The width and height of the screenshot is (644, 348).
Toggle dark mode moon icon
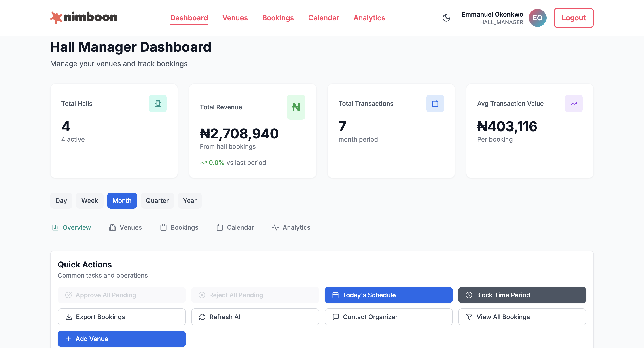(446, 18)
